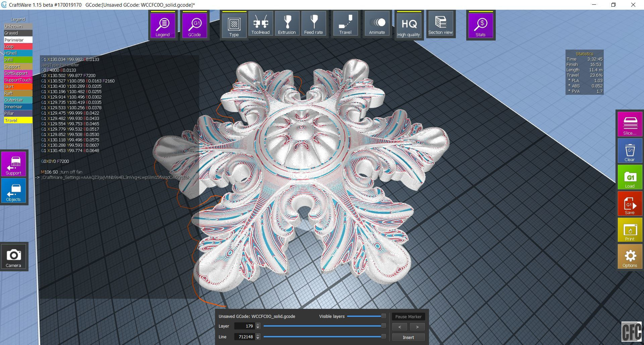Select the 'G0X0Y0 F7200' gcode line
Image resolution: width=644 pixels, height=345 pixels.
point(55,161)
